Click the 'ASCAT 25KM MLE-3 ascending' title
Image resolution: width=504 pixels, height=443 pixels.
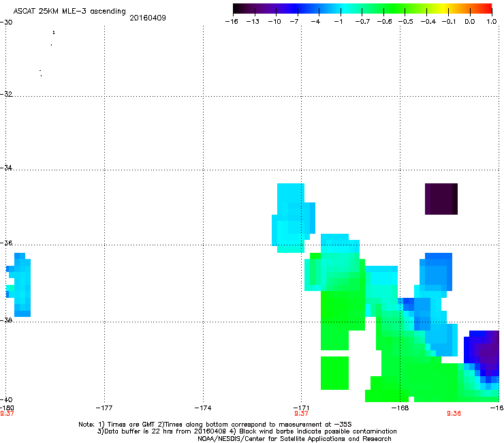pyautogui.click(x=69, y=12)
